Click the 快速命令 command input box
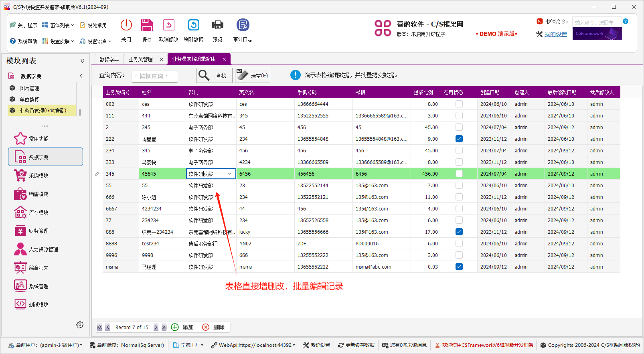This screenshot has height=354, width=644. click(x=597, y=22)
